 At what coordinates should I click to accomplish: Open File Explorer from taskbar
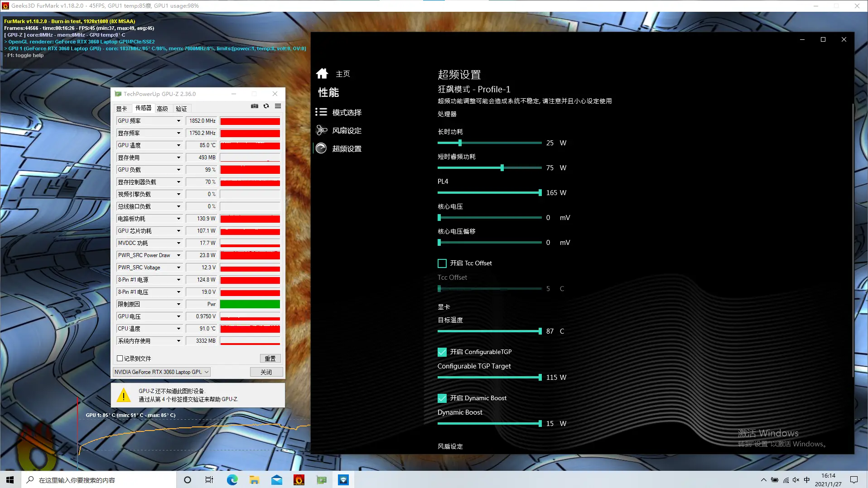[254, 480]
